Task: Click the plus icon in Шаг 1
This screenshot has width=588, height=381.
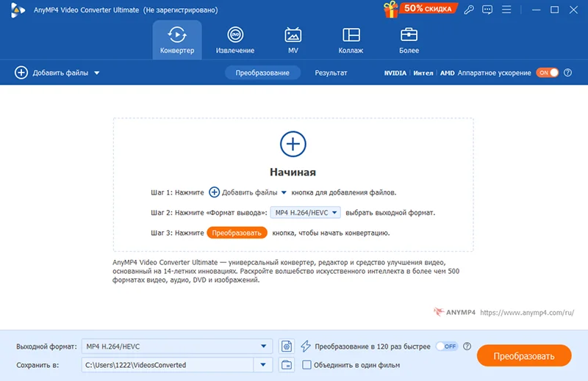Action: click(214, 192)
